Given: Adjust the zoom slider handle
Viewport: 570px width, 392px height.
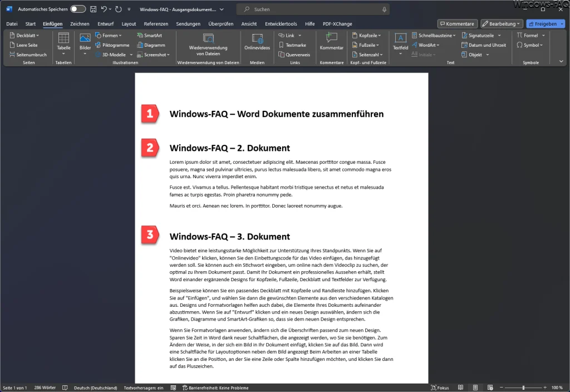Looking at the screenshot, I should click(x=523, y=388).
